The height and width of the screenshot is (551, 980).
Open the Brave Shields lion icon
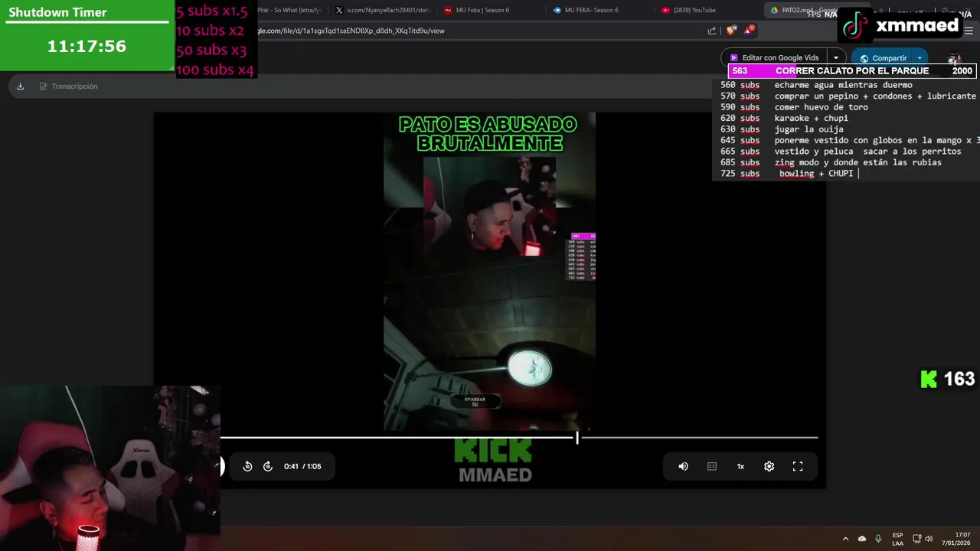point(731,31)
